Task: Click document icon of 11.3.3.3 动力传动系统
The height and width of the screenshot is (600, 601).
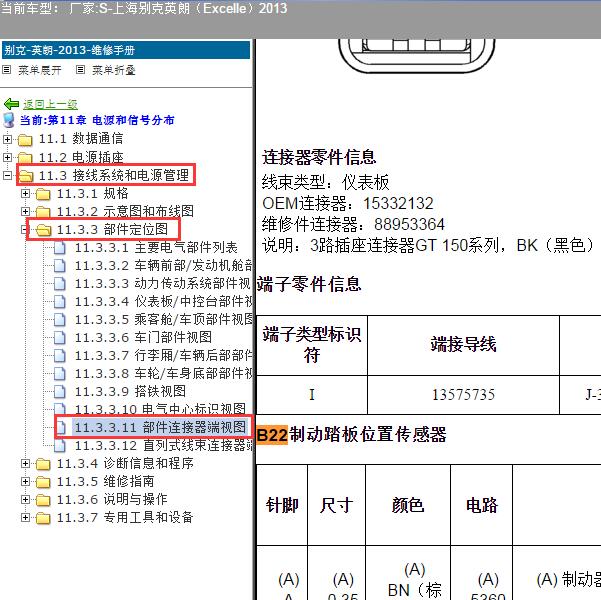Action: coord(60,284)
